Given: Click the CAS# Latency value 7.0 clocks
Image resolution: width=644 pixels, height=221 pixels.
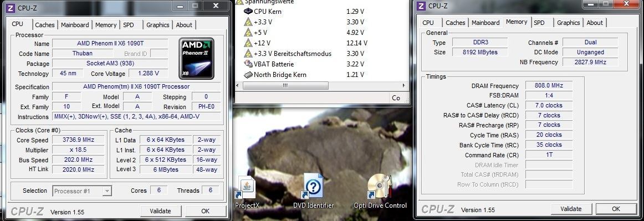Looking at the screenshot, I should (x=549, y=106).
